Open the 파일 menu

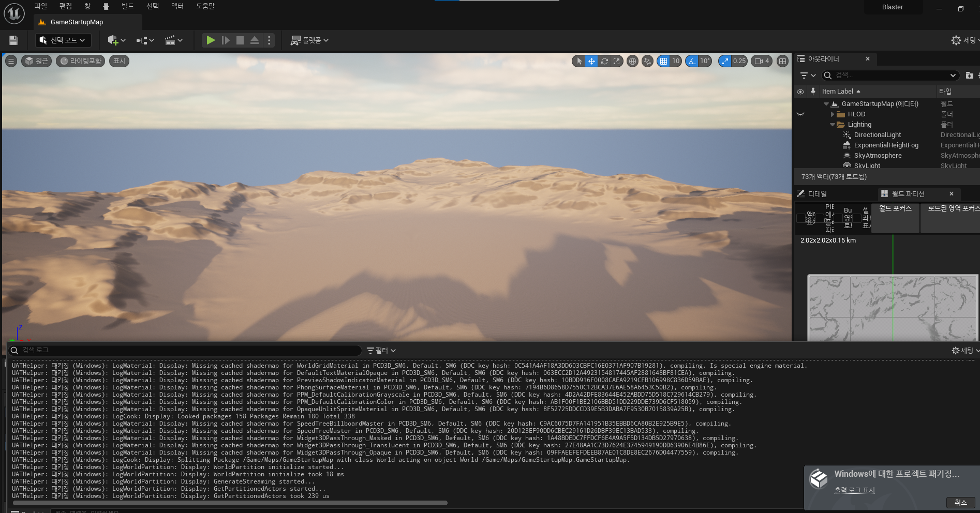(x=41, y=6)
